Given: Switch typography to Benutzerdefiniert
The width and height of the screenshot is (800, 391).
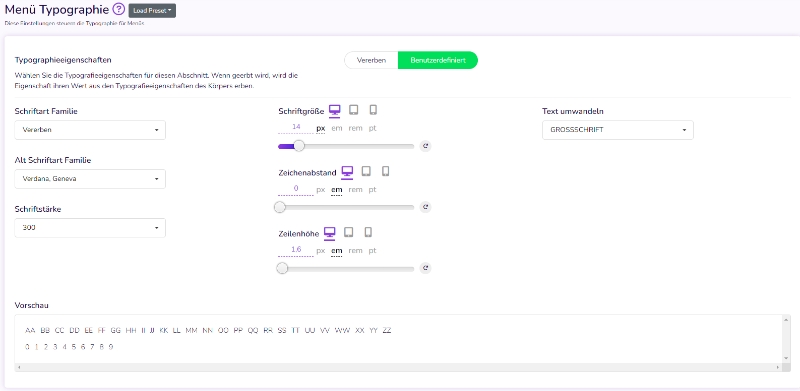Looking at the screenshot, I should point(438,60).
